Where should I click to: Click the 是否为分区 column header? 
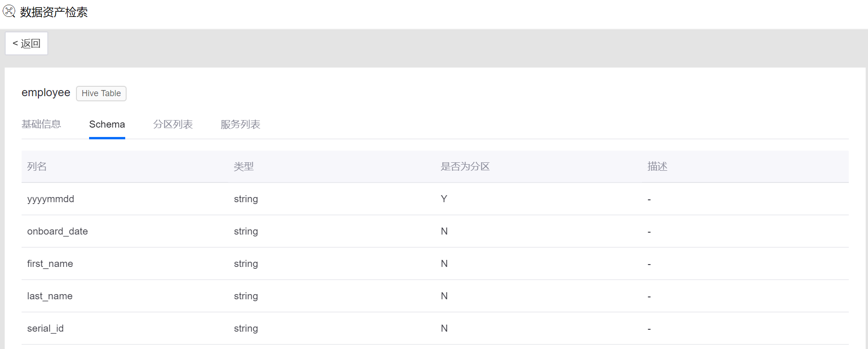tap(465, 167)
